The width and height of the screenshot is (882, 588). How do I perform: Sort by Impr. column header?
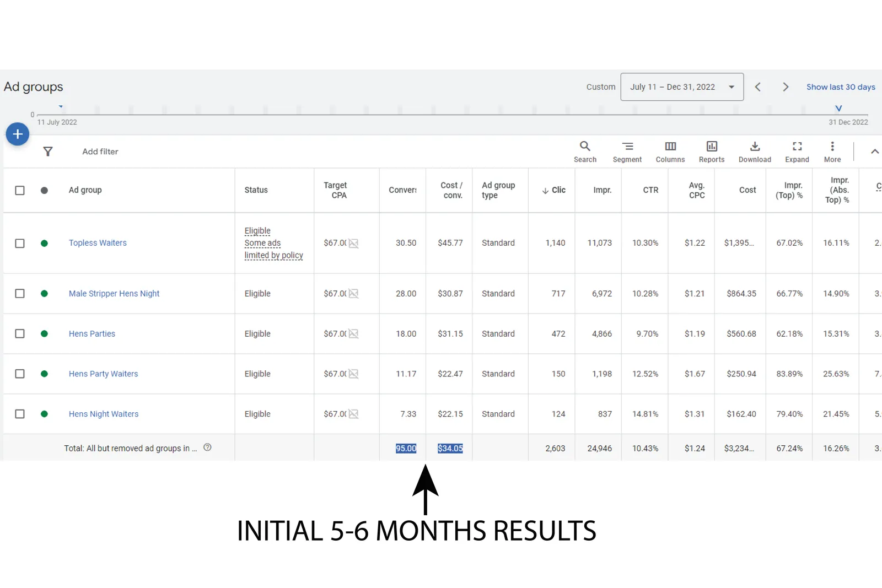[602, 190]
